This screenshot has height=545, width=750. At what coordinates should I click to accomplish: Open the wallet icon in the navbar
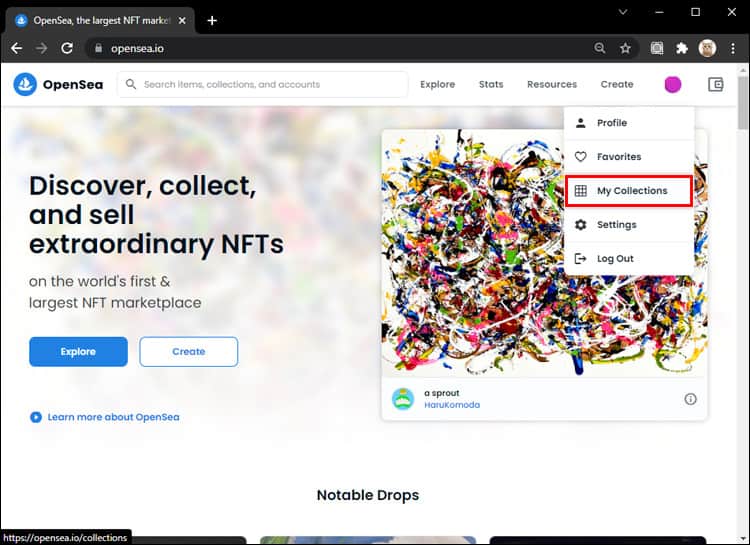[x=716, y=85]
